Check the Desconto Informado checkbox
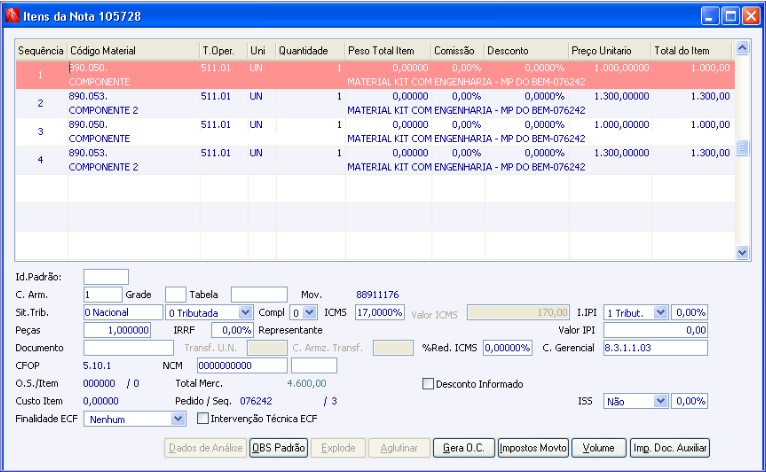This screenshot has width=766, height=472. 429,383
